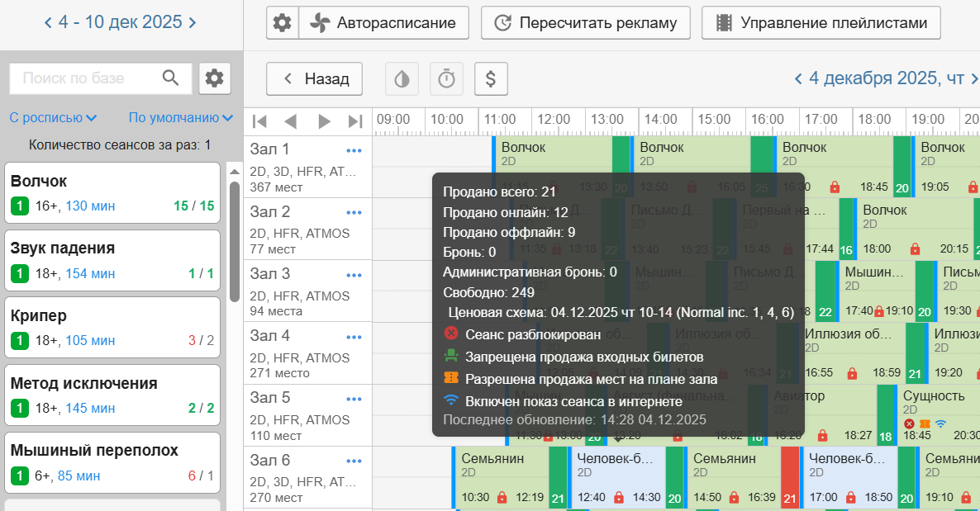Expand the По умолчанию sort dropdown
Viewport: 980px width, 511px height.
click(x=180, y=118)
